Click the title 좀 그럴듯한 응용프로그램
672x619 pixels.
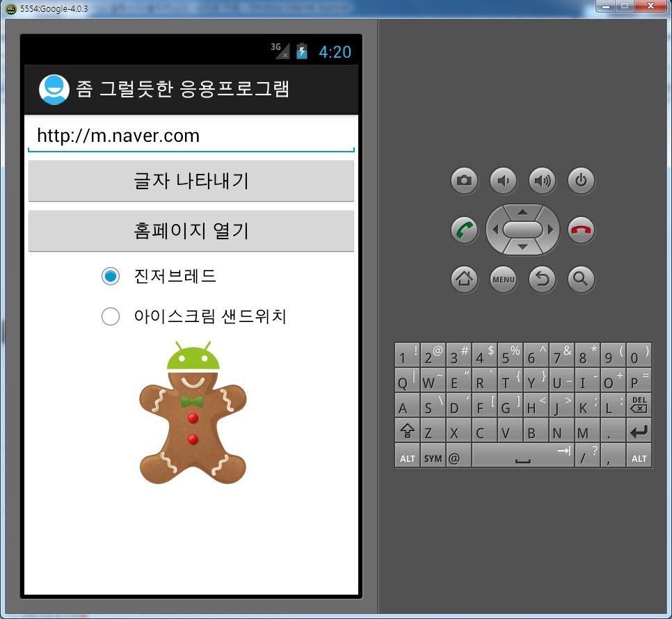(183, 89)
